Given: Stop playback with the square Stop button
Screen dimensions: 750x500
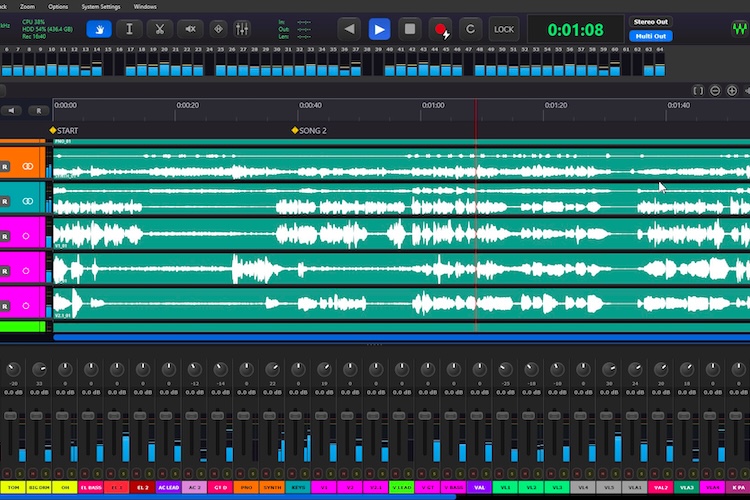Looking at the screenshot, I should pyautogui.click(x=409, y=29).
